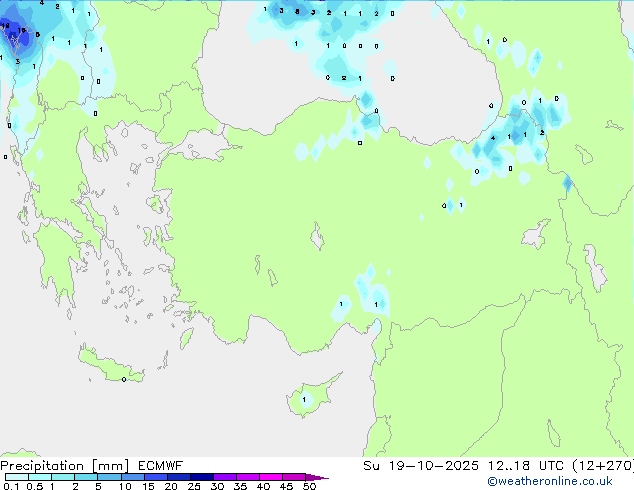Click the '35' legend scale label

[x=240, y=486]
